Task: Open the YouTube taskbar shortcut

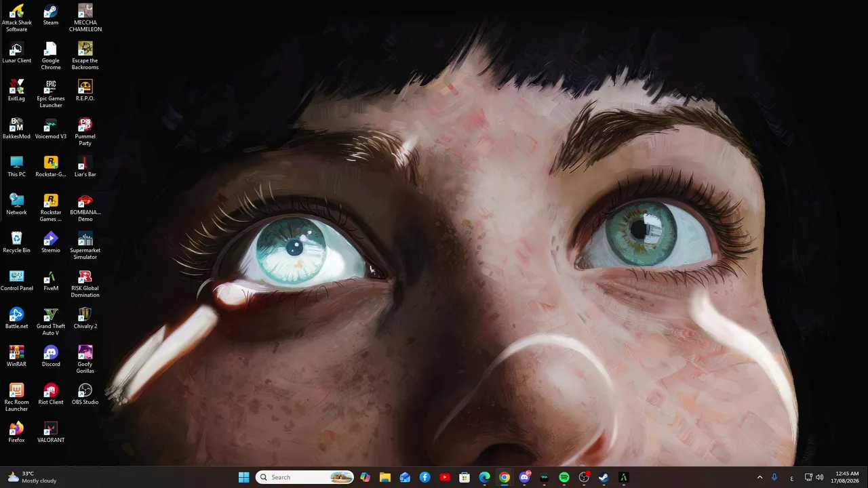Action: tap(445, 477)
